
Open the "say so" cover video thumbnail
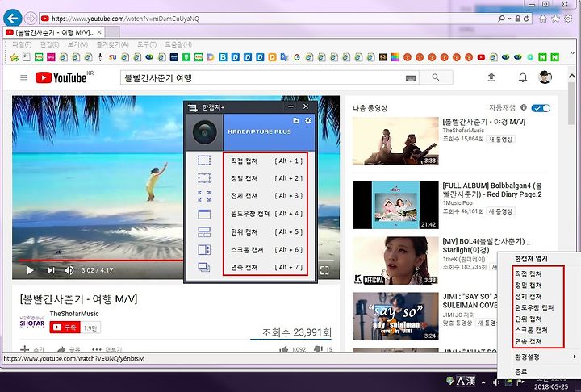[395, 316]
